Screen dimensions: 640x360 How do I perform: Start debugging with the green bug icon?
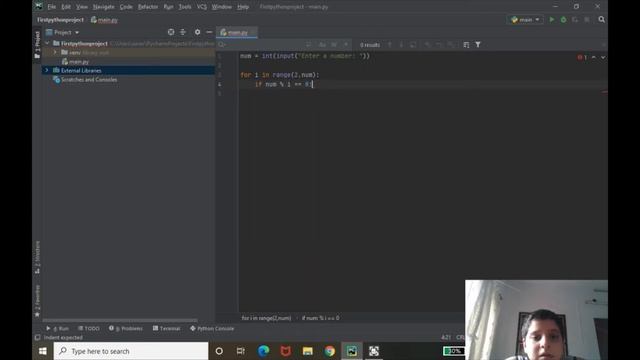563,20
